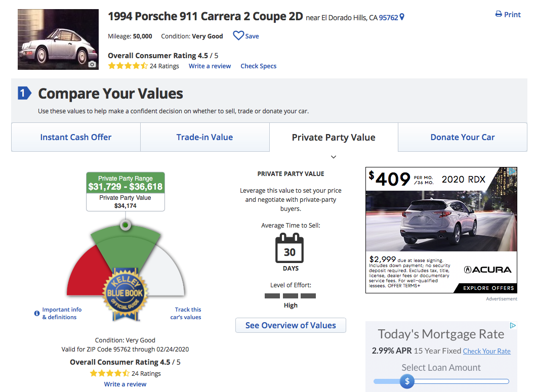
Task: Click the loan amount slider handle
Action: click(x=407, y=381)
